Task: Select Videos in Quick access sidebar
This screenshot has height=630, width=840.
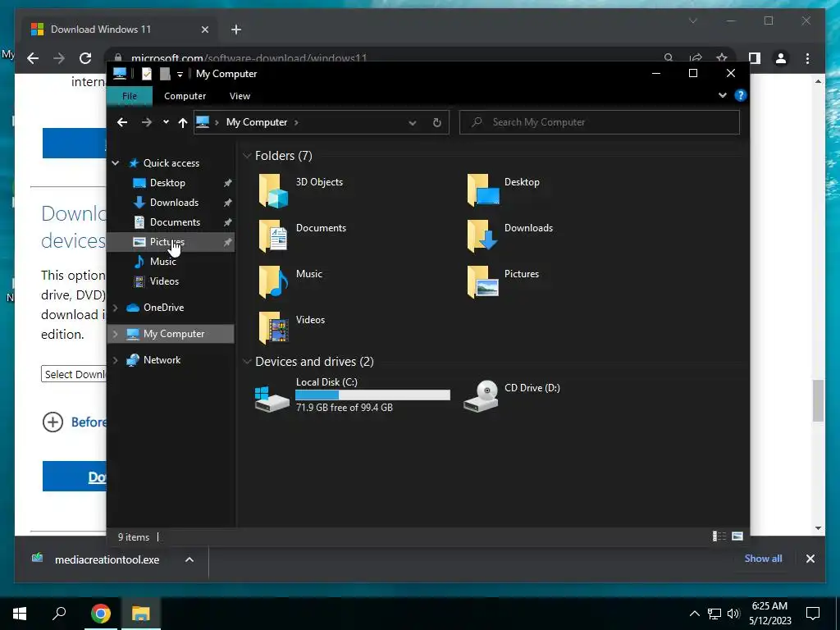Action: 164,281
